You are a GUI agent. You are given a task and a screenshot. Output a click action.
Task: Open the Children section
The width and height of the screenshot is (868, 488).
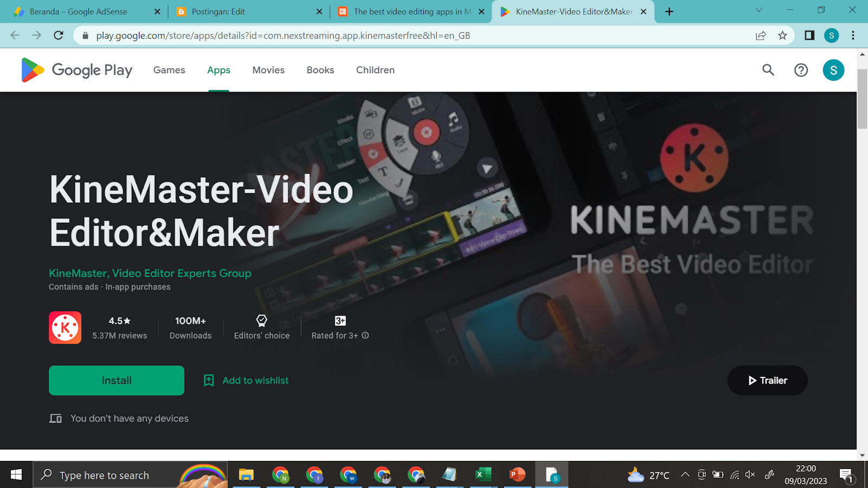[375, 70]
